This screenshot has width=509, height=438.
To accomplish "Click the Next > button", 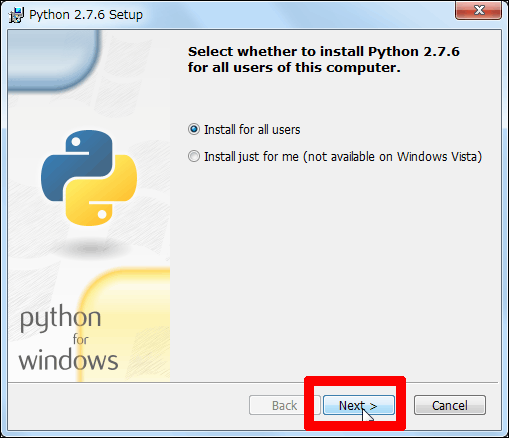I will click(x=359, y=405).
